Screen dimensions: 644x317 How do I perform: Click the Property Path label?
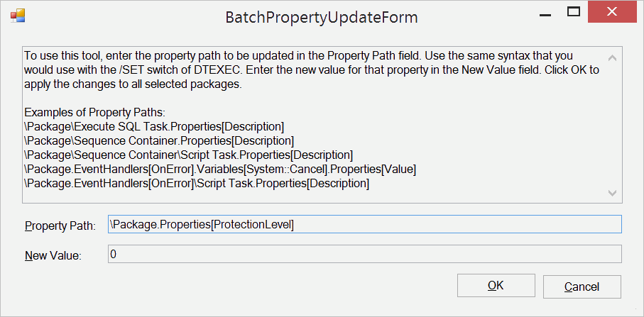60,226
